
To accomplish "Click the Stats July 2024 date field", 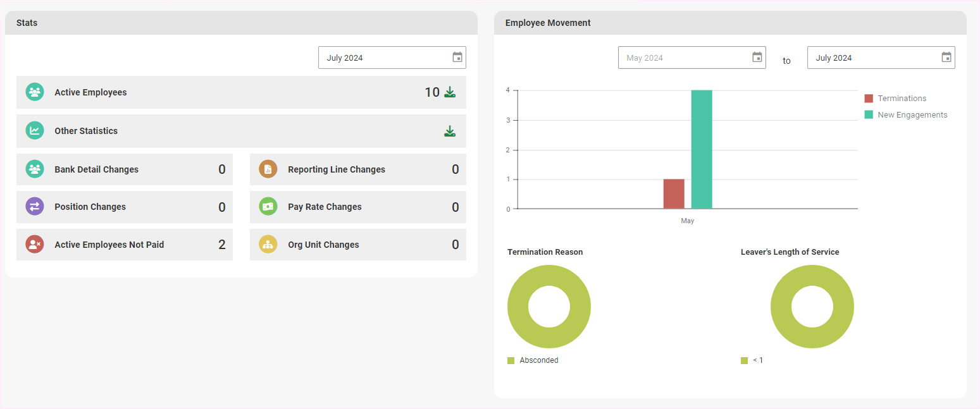I will click(x=383, y=58).
